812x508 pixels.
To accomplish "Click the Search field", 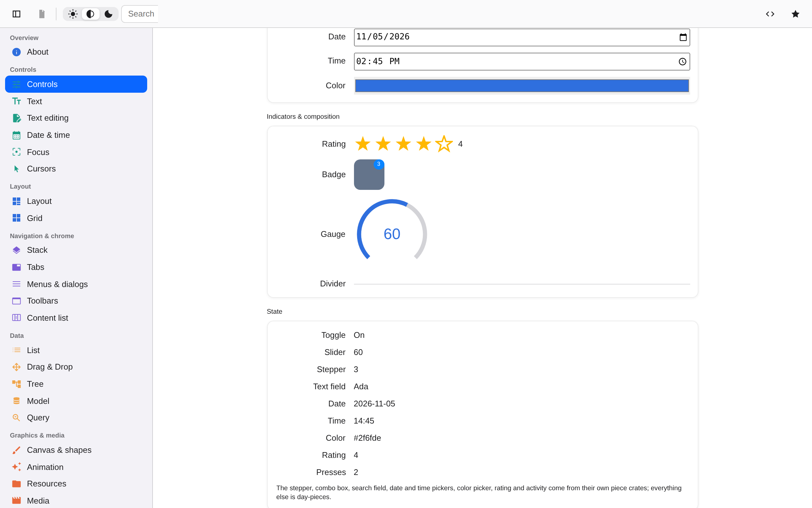I will coord(140,14).
